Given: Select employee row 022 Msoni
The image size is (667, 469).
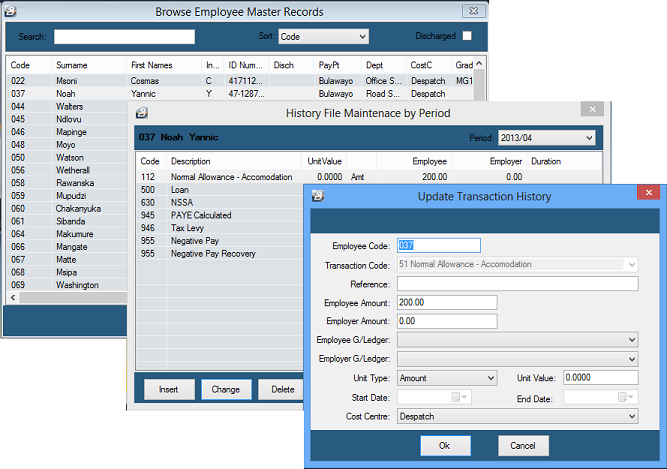Looking at the screenshot, I should 240,81.
